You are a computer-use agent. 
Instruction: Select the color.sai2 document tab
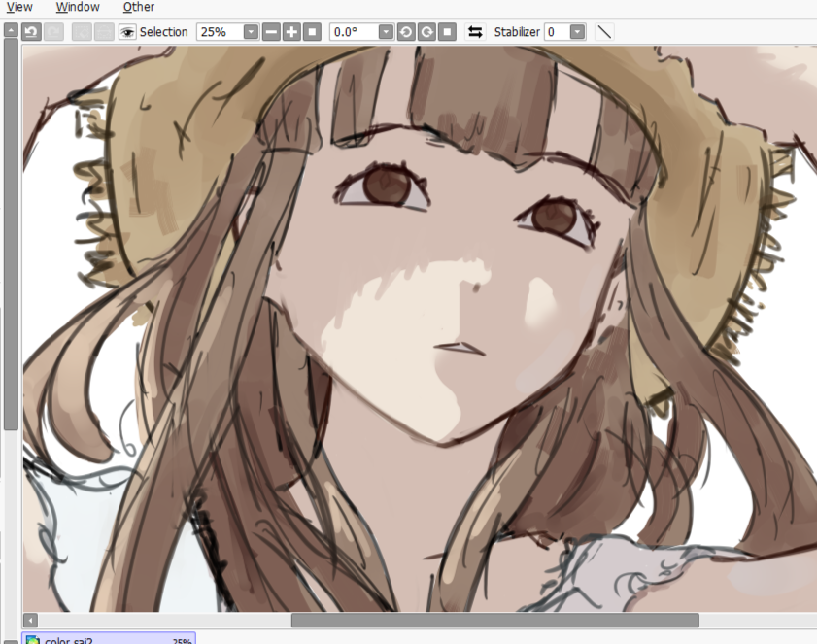click(x=109, y=639)
